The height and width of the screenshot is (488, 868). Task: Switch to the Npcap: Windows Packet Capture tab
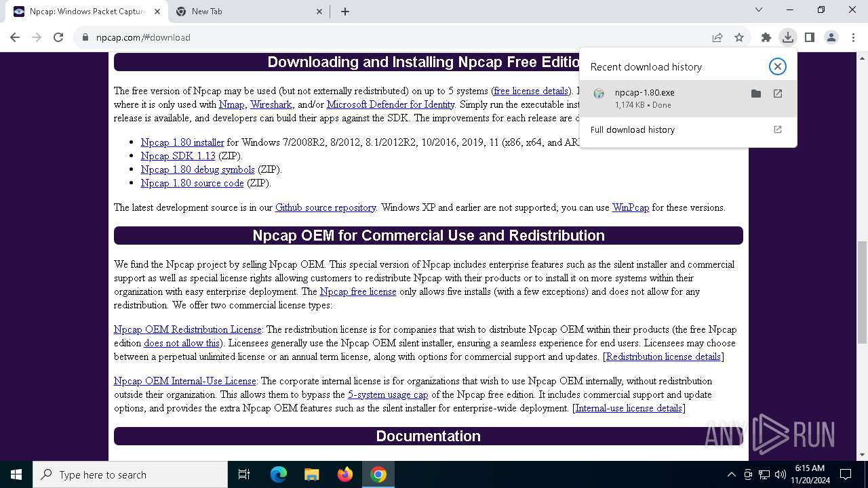[87, 12]
